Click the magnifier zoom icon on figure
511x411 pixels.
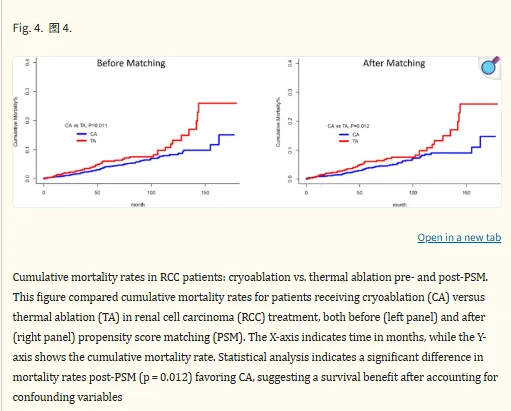tap(490, 67)
